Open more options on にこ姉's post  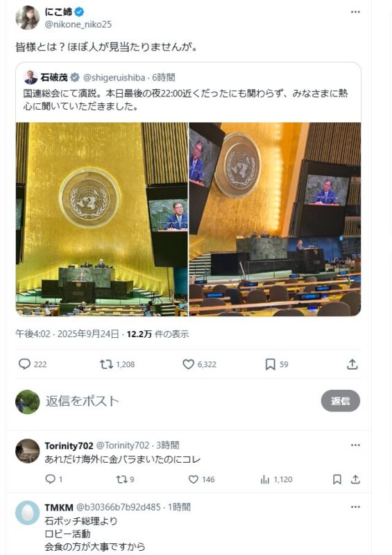pyautogui.click(x=355, y=12)
